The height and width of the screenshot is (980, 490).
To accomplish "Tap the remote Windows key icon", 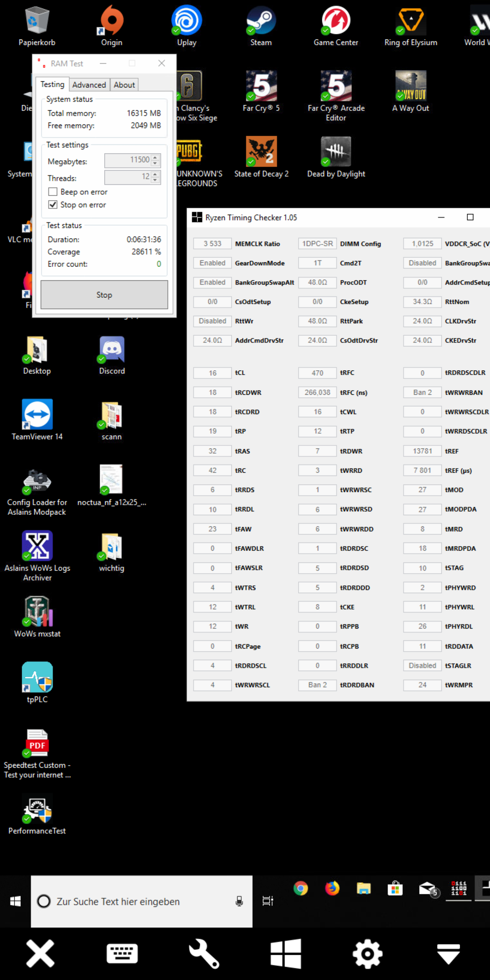I will 286,953.
